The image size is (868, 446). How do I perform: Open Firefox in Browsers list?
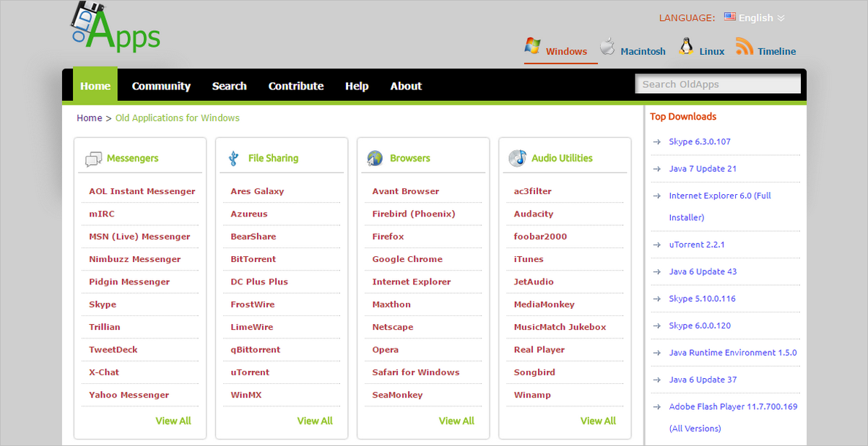(x=388, y=237)
